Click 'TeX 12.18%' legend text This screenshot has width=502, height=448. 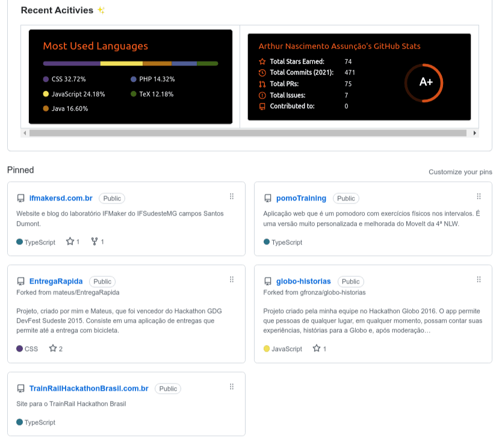pos(156,94)
